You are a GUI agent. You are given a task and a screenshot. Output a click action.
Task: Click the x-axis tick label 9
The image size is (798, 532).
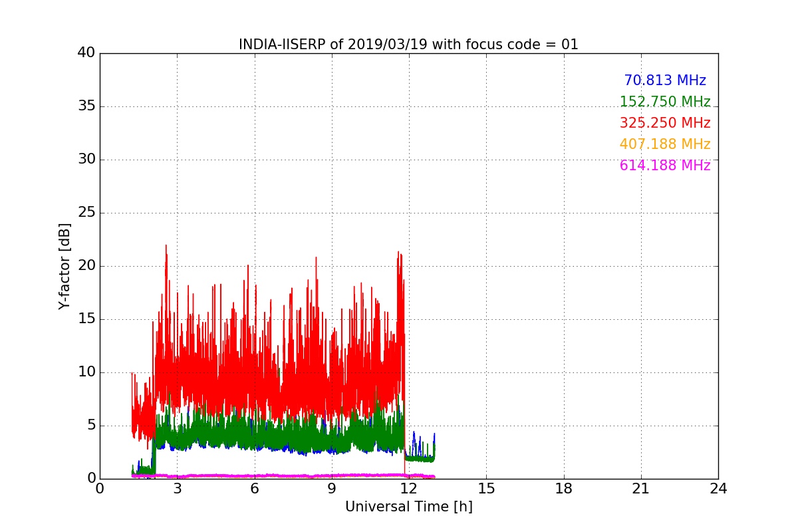[x=332, y=488]
